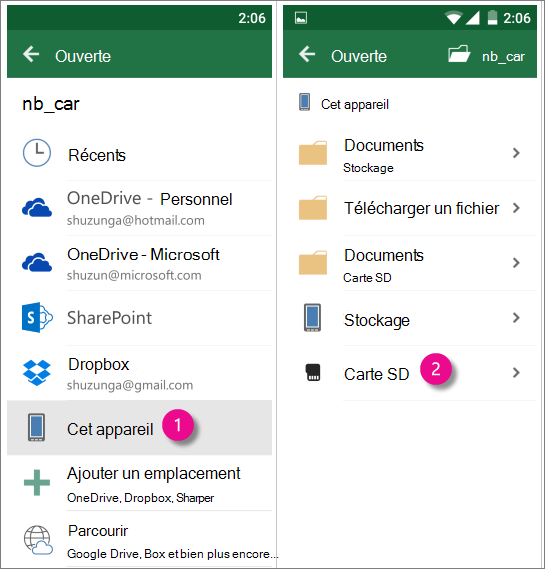Open Télécharger un fichier folder
Viewport: 545px width, 569px height.
[410, 208]
